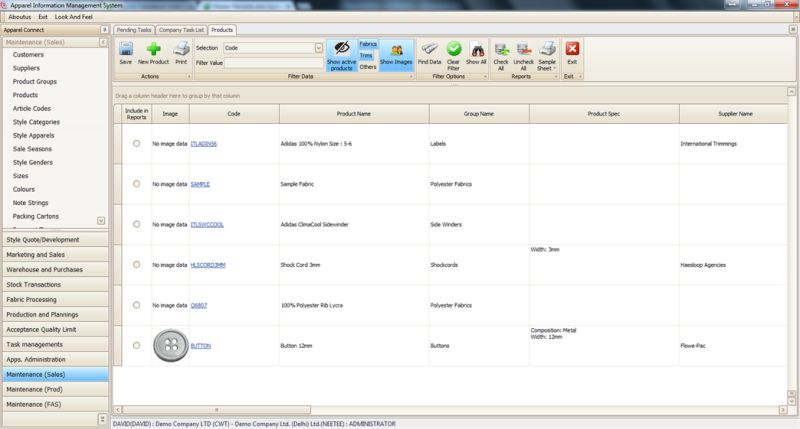Select the radio button for Button 12mm row
Viewport: 800px width, 429px height.
click(x=136, y=345)
